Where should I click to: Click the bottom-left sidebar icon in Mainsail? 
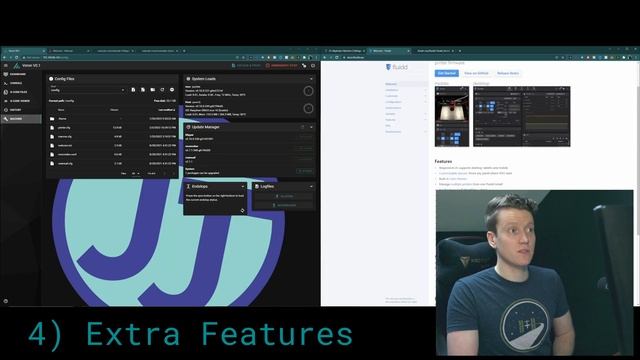(6, 301)
